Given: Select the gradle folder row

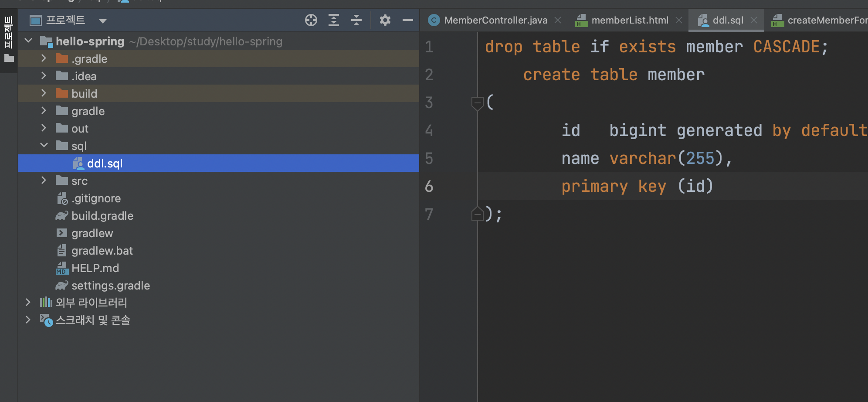Looking at the screenshot, I should pyautogui.click(x=219, y=111).
